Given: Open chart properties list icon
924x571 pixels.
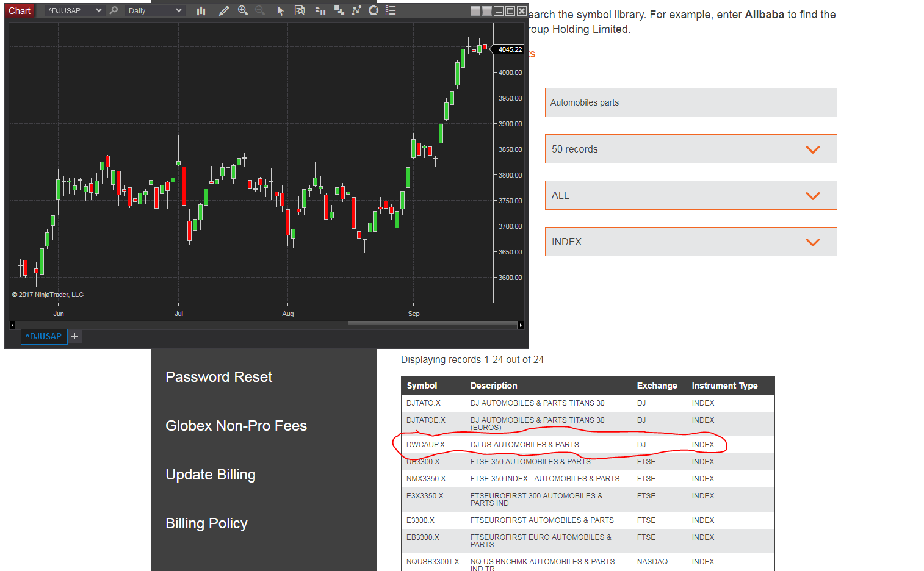Looking at the screenshot, I should 391,10.
